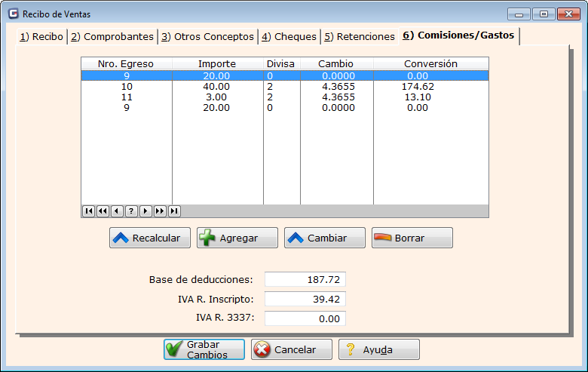The image size is (588, 372).
Task: Go to previous record with single left arrow
Action: (x=116, y=211)
